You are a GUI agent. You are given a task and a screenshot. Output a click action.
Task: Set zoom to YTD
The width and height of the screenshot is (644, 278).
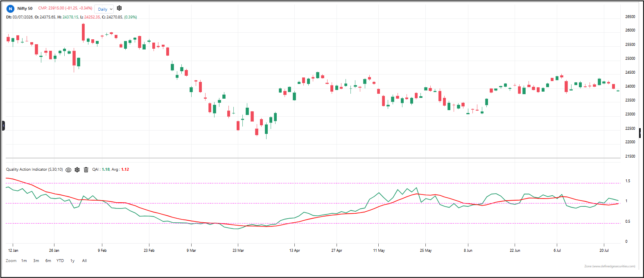(60, 261)
